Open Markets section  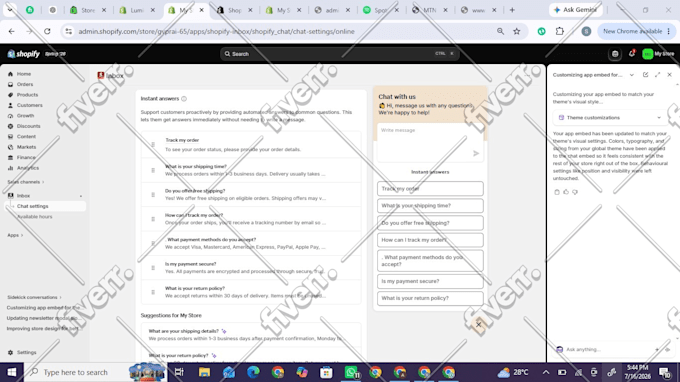[x=26, y=147]
